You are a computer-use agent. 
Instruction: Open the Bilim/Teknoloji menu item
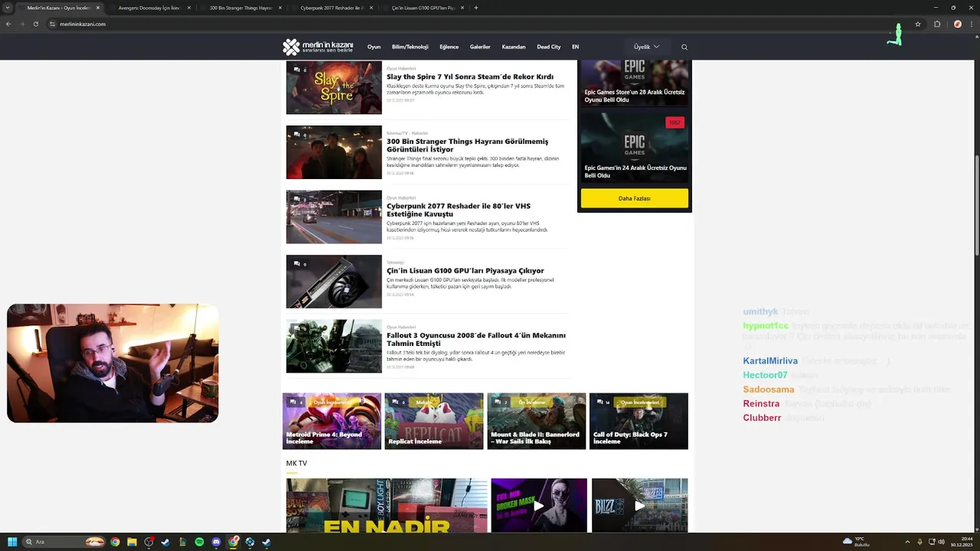click(x=410, y=47)
